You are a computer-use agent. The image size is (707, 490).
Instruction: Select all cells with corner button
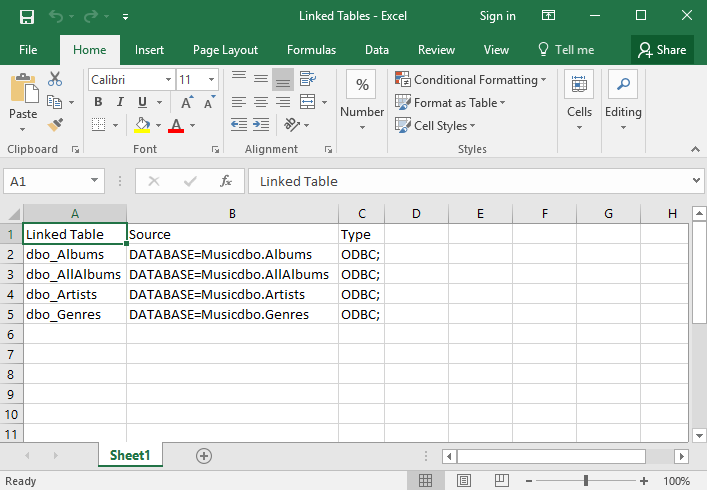(x=13, y=213)
